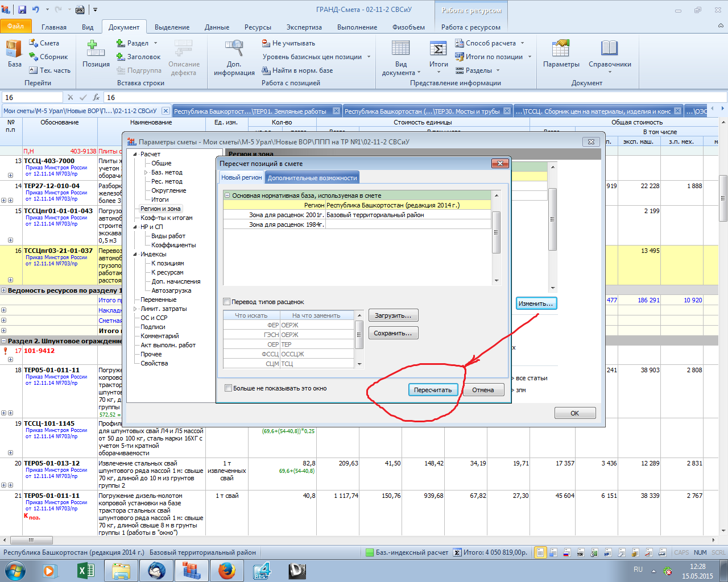Collapse the Основная нормативная база group
Viewport: 728px width, 582px height.
point(227,196)
